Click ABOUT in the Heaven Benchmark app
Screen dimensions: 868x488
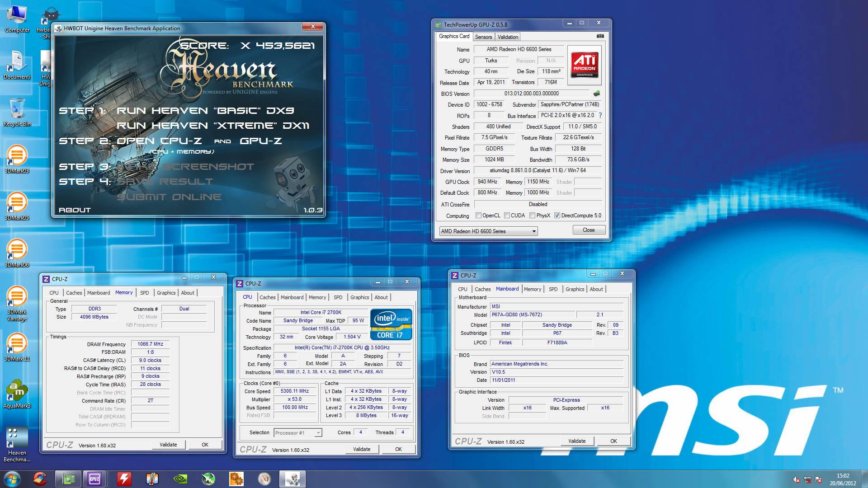point(75,210)
